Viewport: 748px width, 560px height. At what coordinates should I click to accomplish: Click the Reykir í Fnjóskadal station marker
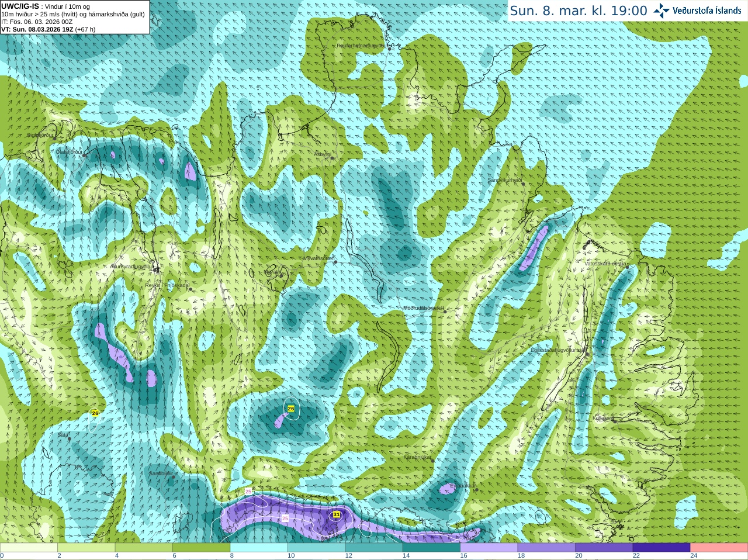point(190,289)
